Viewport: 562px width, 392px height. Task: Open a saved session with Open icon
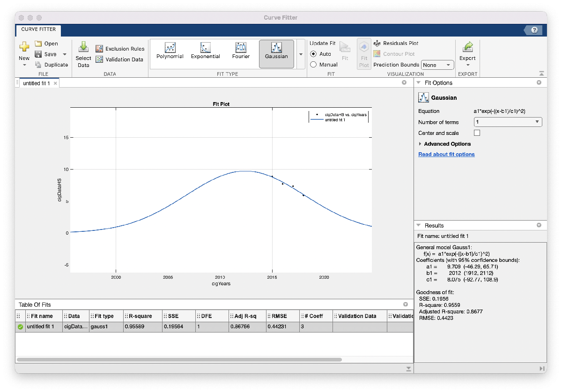click(x=39, y=44)
